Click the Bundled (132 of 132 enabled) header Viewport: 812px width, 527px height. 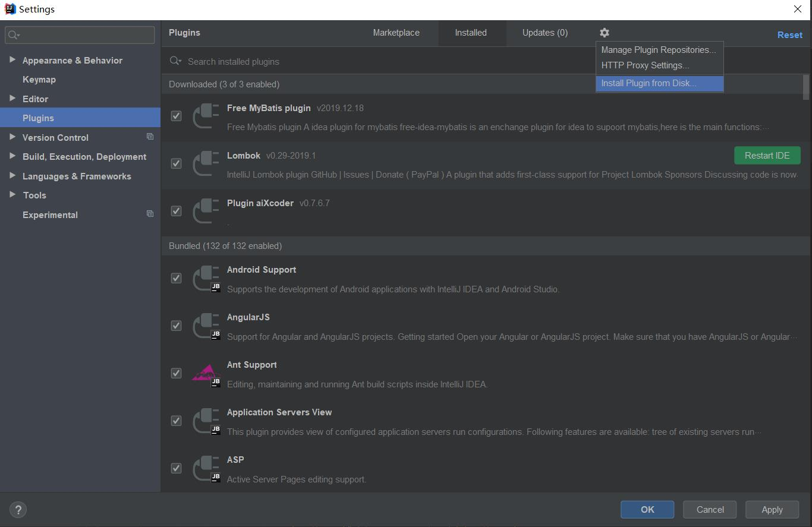coord(225,246)
